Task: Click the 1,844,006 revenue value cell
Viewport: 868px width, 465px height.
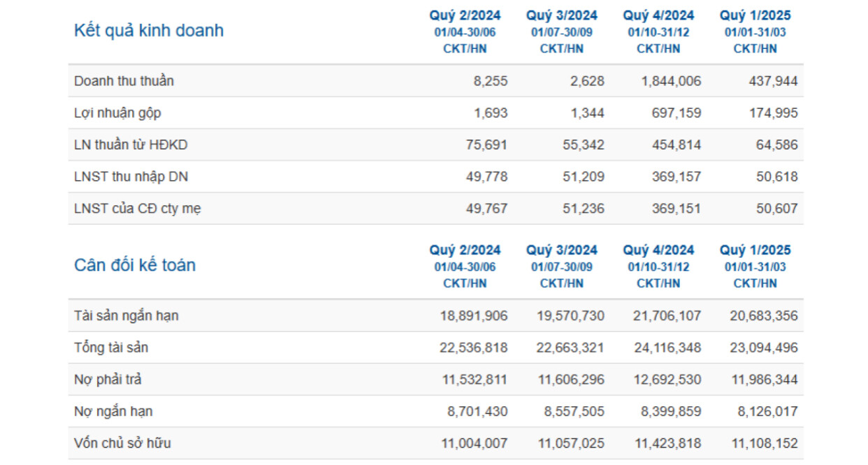Action: click(671, 81)
